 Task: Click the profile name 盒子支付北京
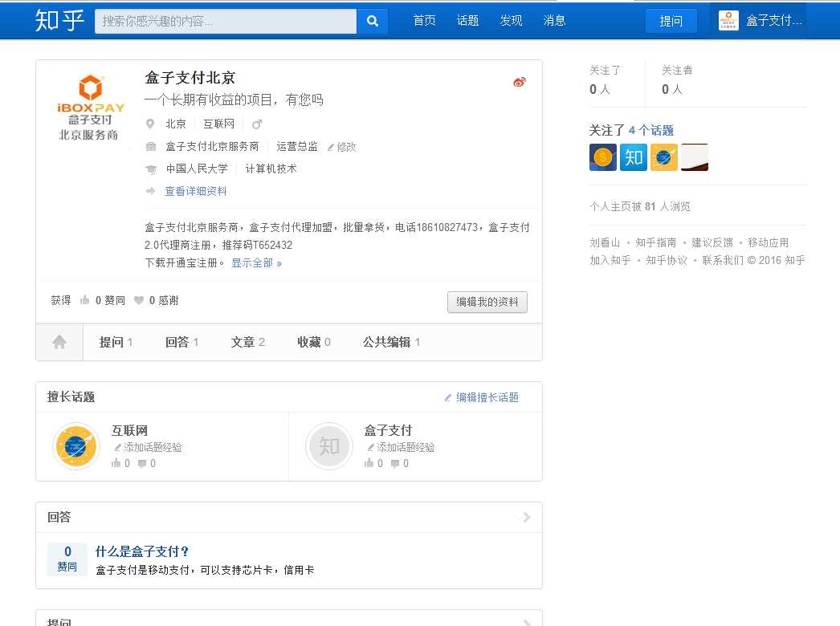pos(190,78)
